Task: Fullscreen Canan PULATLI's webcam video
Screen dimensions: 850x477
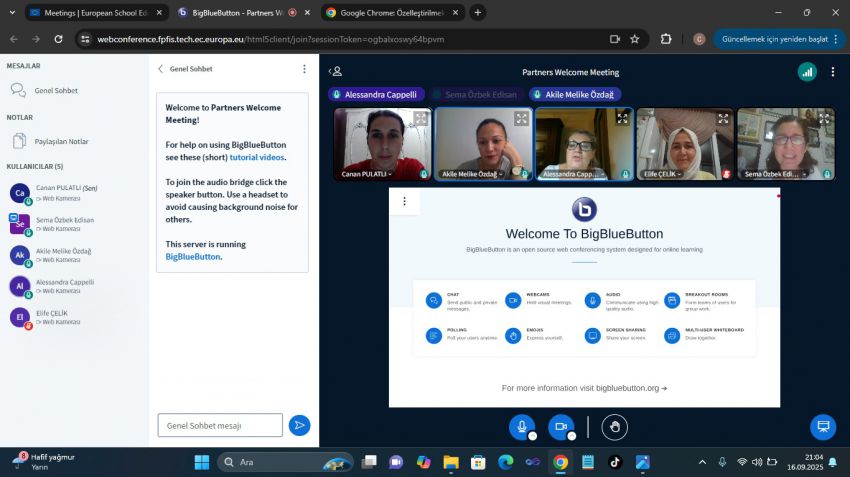Action: click(x=421, y=118)
